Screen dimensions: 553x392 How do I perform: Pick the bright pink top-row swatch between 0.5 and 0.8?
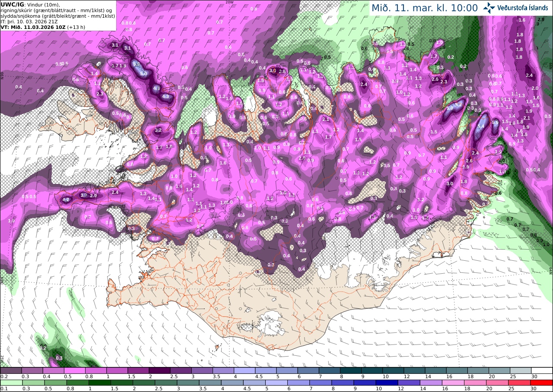coord(74,370)
